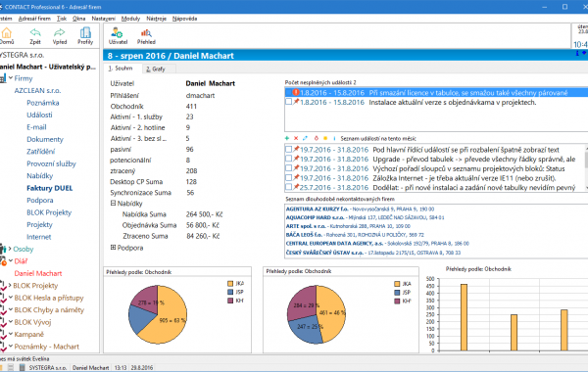This screenshot has height=372, width=588.
Task: Select Faktury DUEL in the tree
Action: point(50,188)
